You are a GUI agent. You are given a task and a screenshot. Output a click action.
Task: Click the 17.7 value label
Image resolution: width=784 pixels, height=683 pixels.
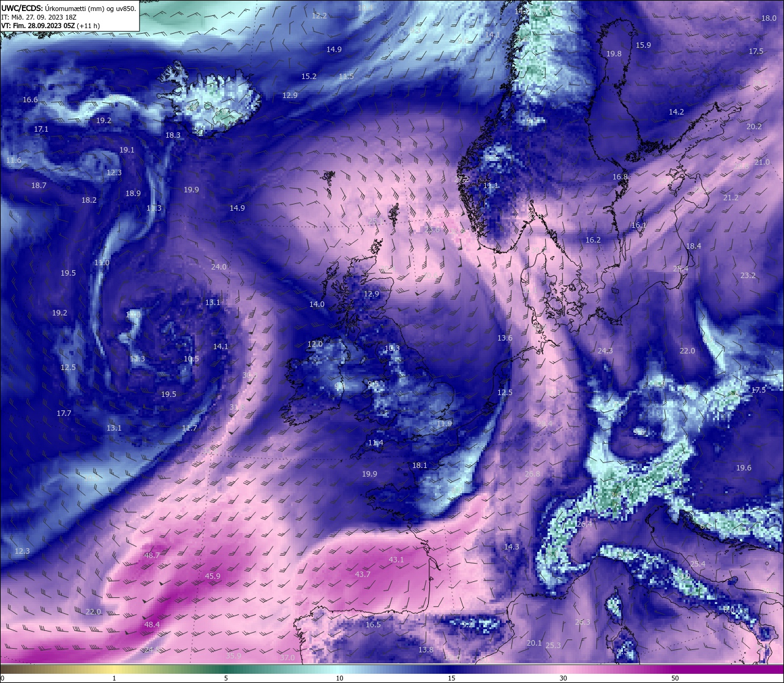[x=64, y=413]
